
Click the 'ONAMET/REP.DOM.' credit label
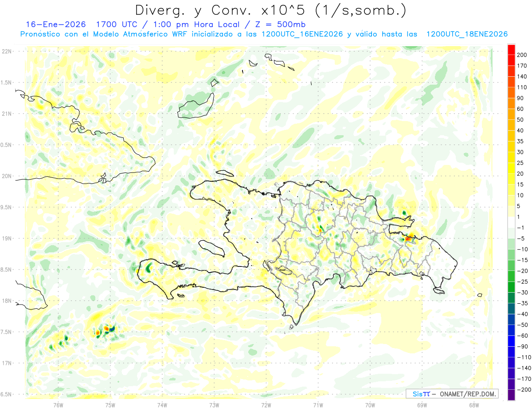click(468, 394)
